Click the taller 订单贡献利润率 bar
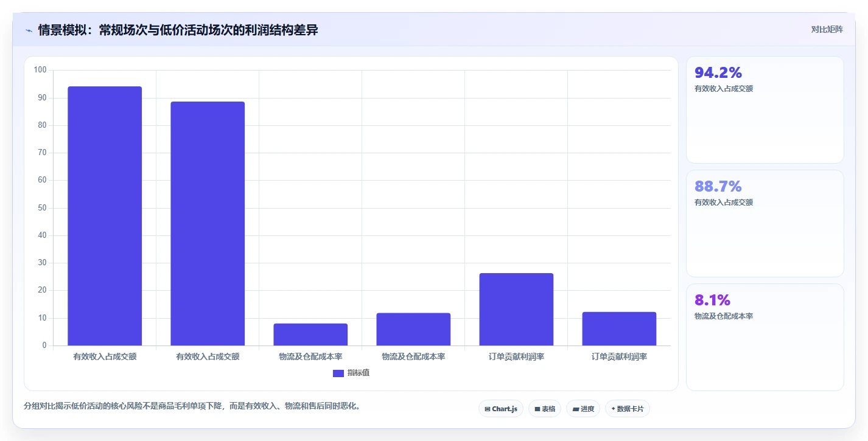 coord(516,309)
